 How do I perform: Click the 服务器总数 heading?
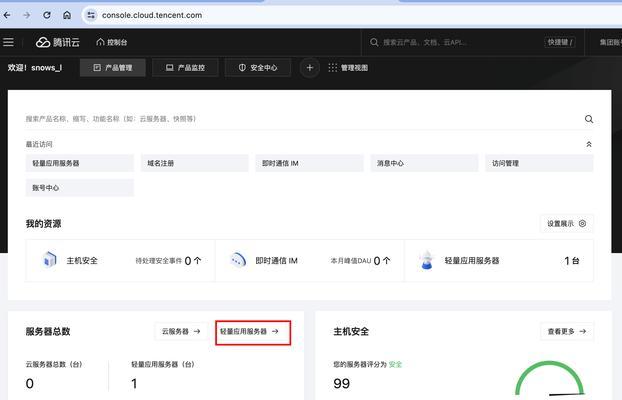tap(48, 331)
